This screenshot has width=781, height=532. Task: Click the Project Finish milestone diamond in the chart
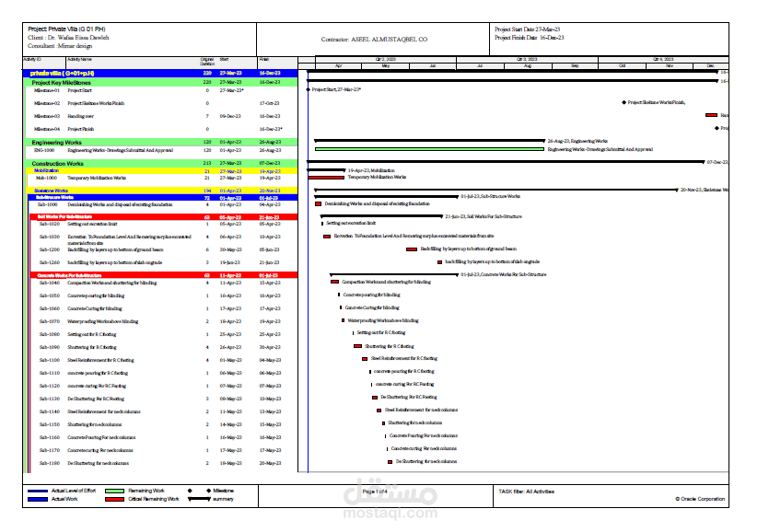click(717, 128)
